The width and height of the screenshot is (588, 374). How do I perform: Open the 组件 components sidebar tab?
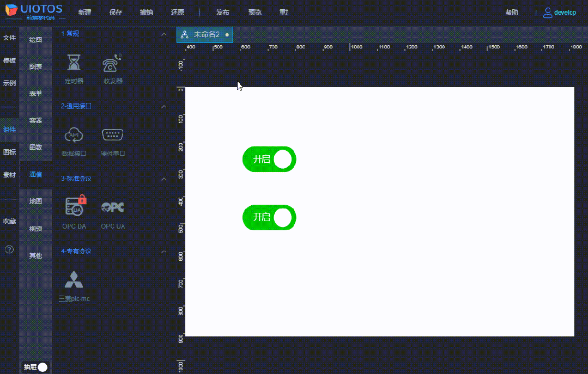(x=9, y=129)
